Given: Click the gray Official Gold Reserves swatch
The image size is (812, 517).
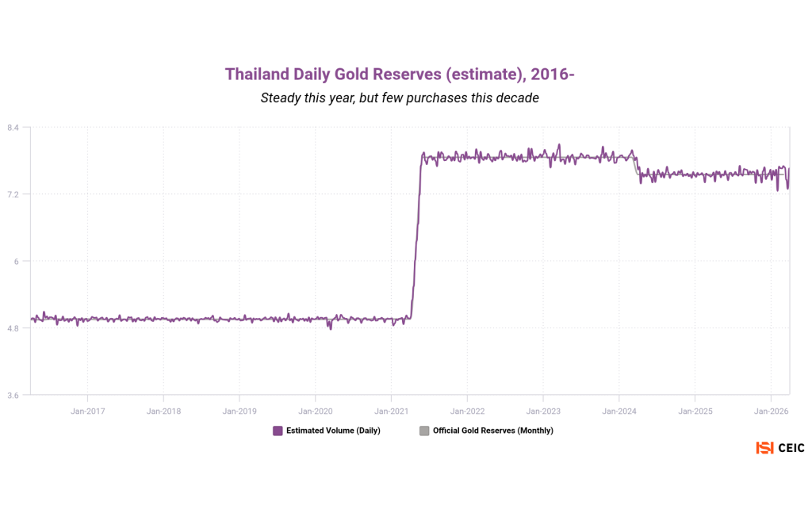Looking at the screenshot, I should click(424, 431).
